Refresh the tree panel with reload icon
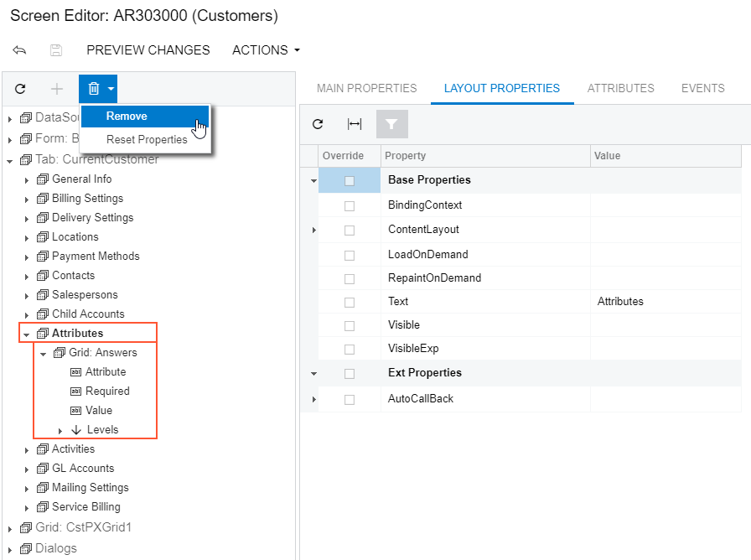Image resolution: width=751 pixels, height=560 pixels. [x=20, y=88]
